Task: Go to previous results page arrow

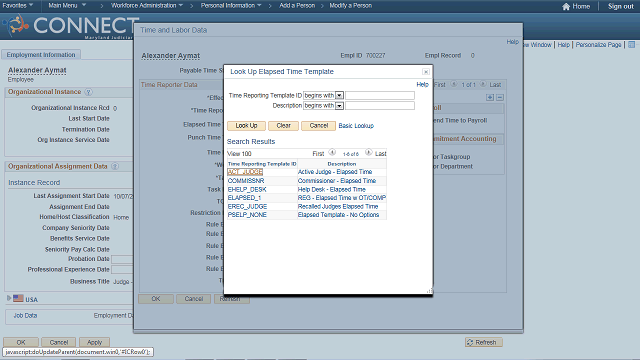Action: pos(332,153)
